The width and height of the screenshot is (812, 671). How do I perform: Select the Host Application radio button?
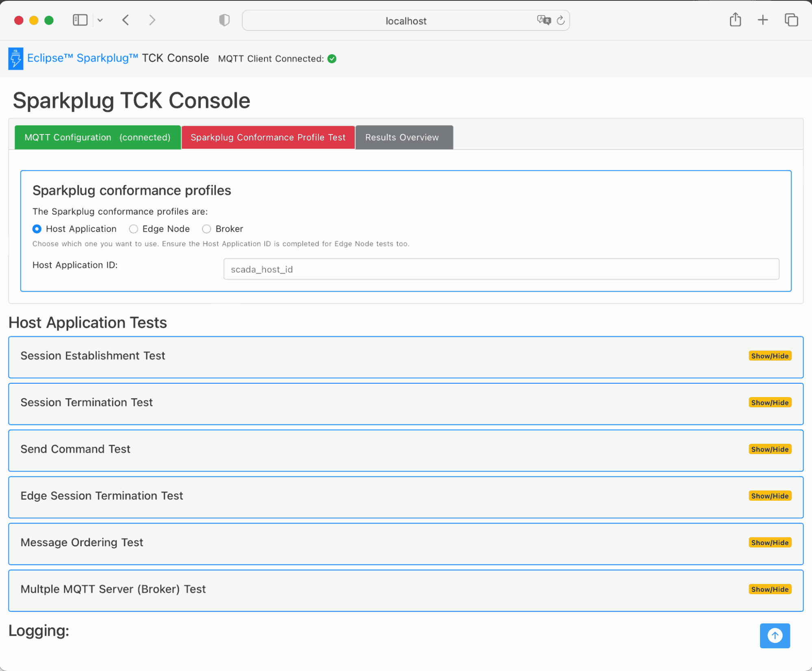[37, 229]
